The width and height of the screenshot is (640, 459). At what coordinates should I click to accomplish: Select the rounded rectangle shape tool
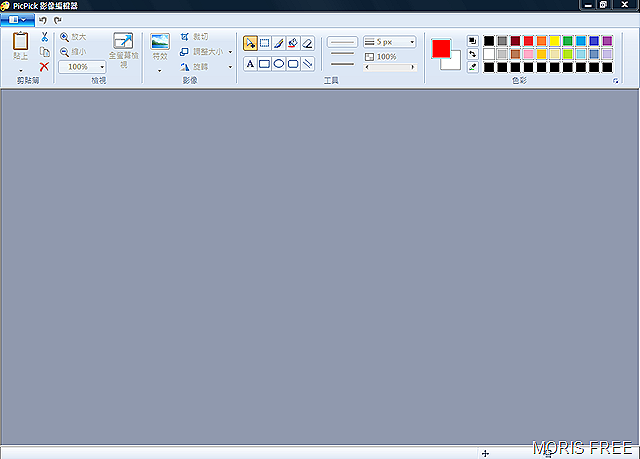pyautogui.click(x=293, y=64)
